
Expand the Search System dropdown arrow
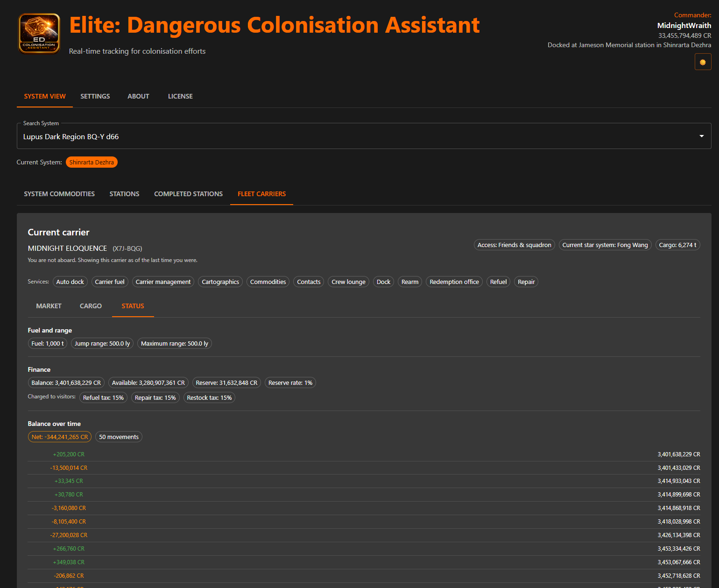click(x=701, y=136)
